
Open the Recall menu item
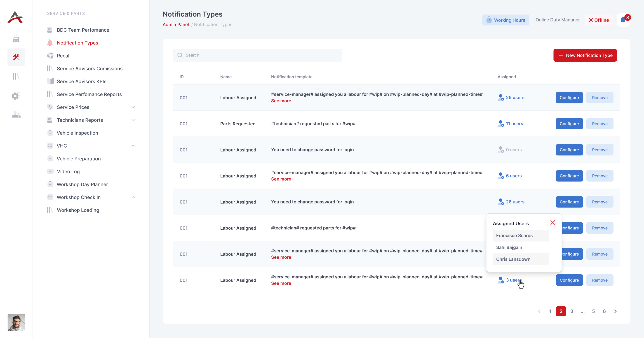coord(63,56)
